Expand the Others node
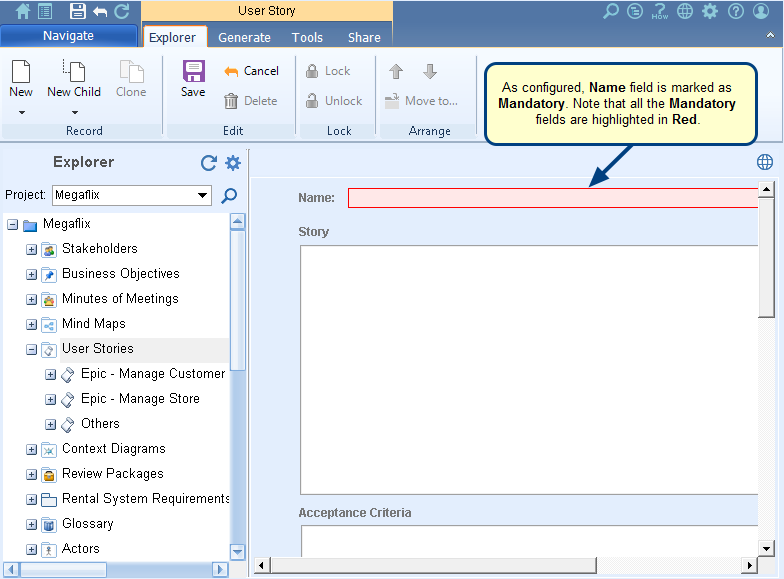784x579 pixels. [x=50, y=424]
